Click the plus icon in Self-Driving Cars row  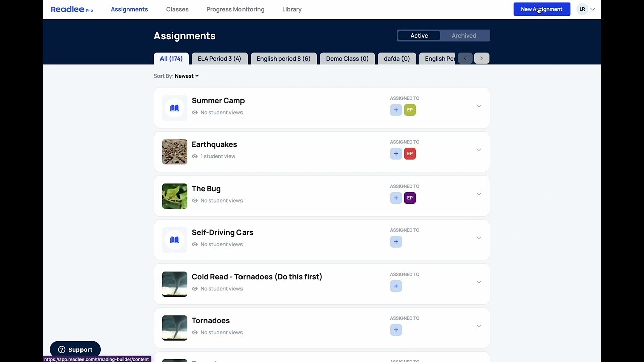click(x=396, y=242)
